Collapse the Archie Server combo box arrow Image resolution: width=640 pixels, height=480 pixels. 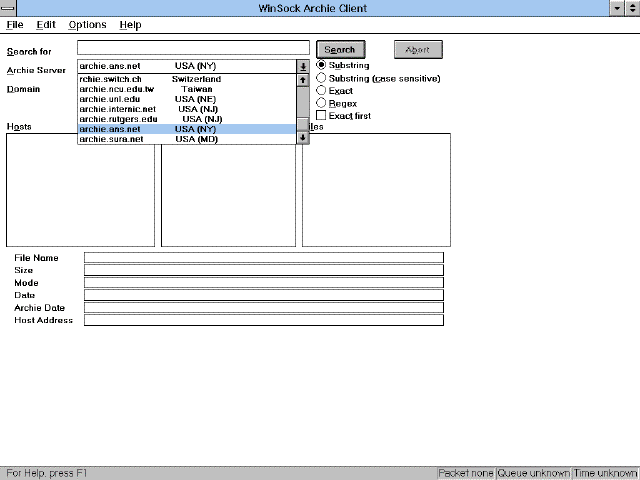pos(303,66)
